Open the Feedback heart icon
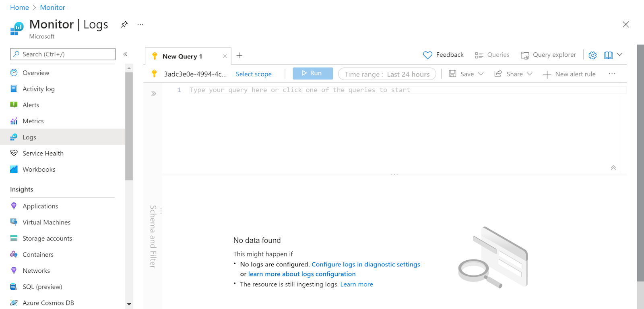 point(427,55)
